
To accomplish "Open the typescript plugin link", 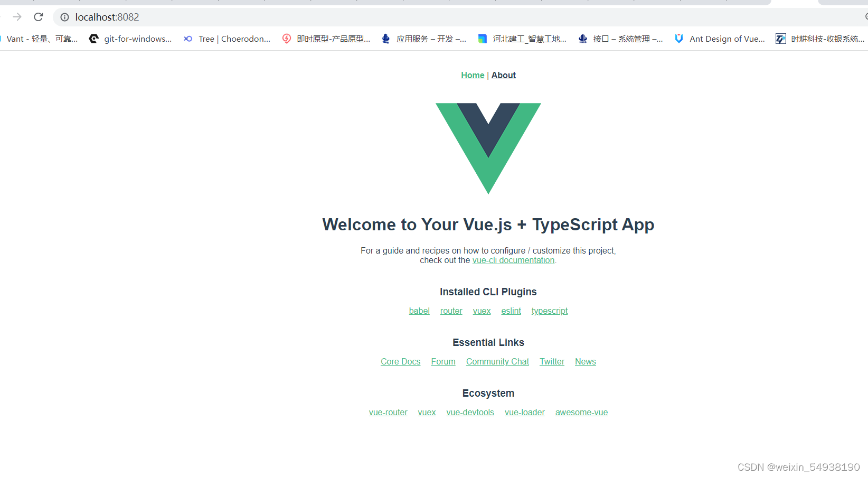I will coord(550,311).
